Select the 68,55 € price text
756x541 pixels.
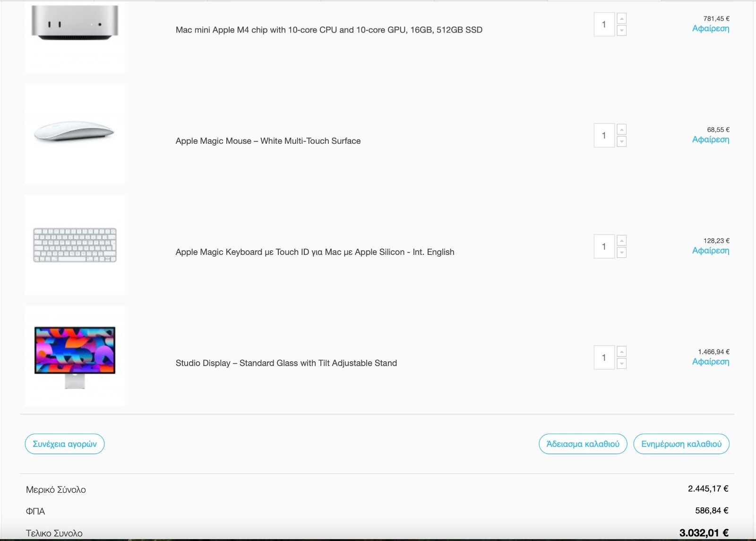(x=718, y=130)
